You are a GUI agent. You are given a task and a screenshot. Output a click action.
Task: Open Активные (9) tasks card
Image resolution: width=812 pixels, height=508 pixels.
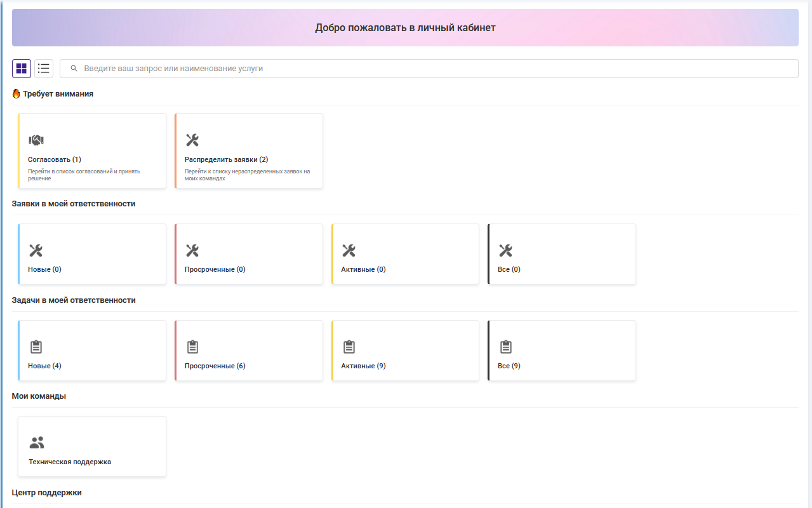tap(405, 351)
